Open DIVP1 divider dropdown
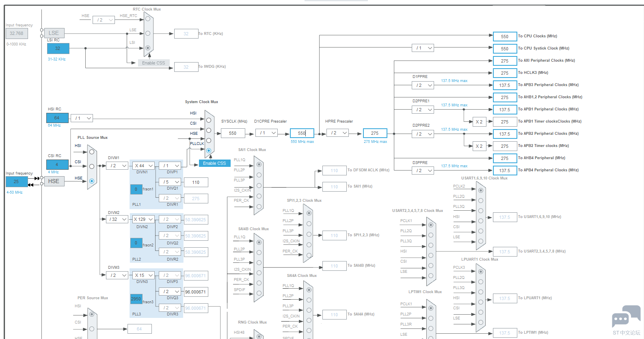This screenshot has width=644, height=339. tap(170, 166)
